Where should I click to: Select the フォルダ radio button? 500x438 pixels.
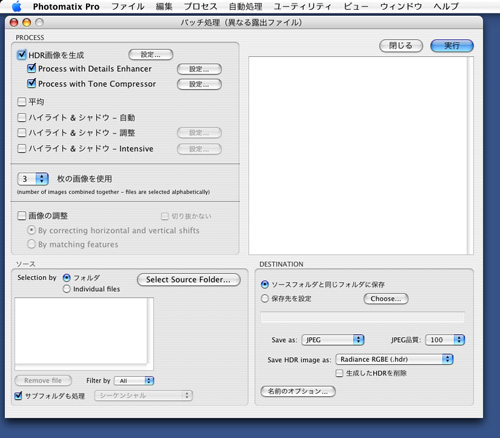[67, 278]
